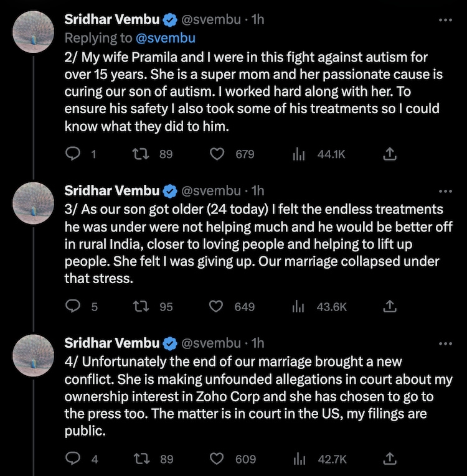Viewport: 467px width, 476px height.
Task: Share the 3/ tweet about rural India
Action: tap(390, 306)
